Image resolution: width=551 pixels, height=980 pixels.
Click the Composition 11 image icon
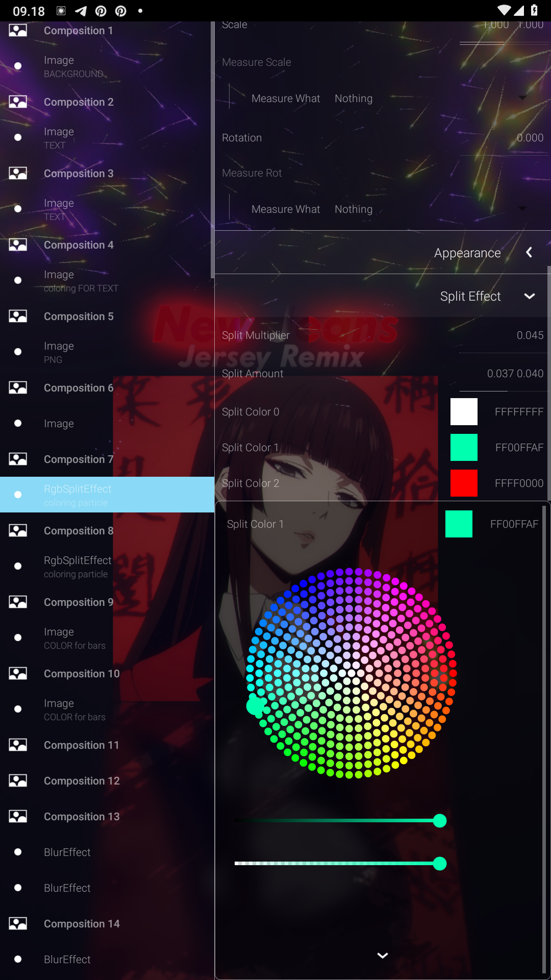18,745
